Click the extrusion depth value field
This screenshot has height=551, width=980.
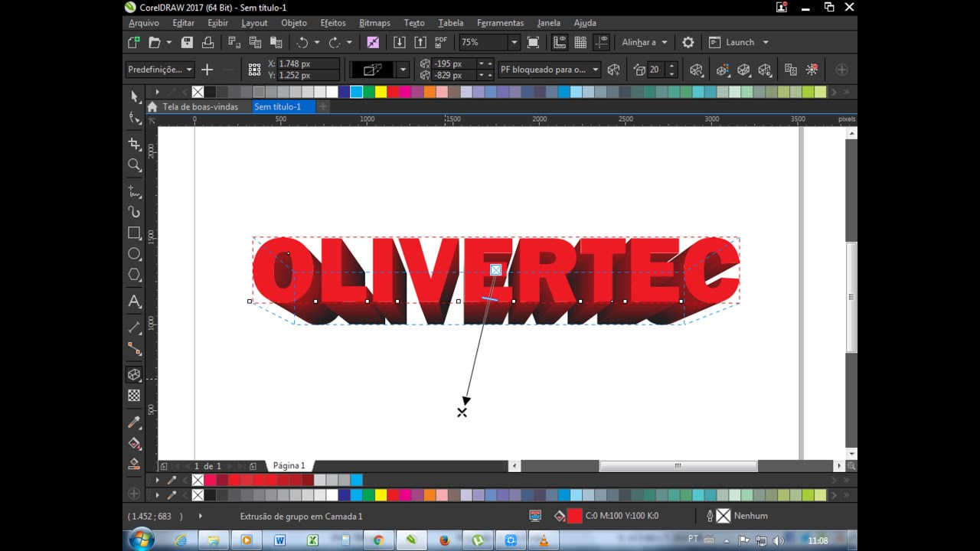(655, 70)
